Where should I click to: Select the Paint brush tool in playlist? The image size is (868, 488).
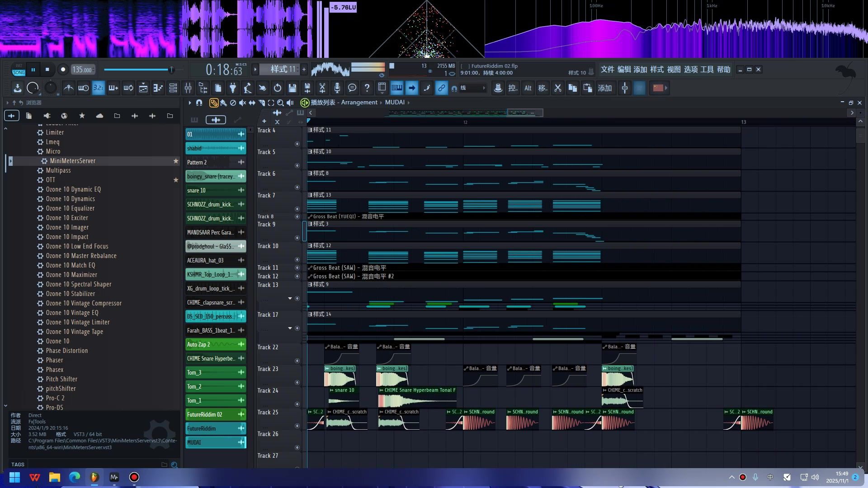tap(223, 103)
